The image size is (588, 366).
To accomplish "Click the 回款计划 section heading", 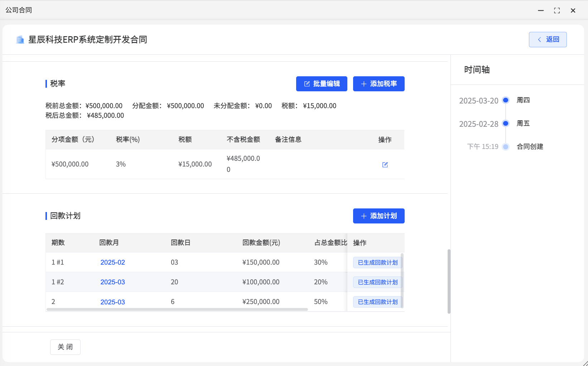I will (x=65, y=216).
